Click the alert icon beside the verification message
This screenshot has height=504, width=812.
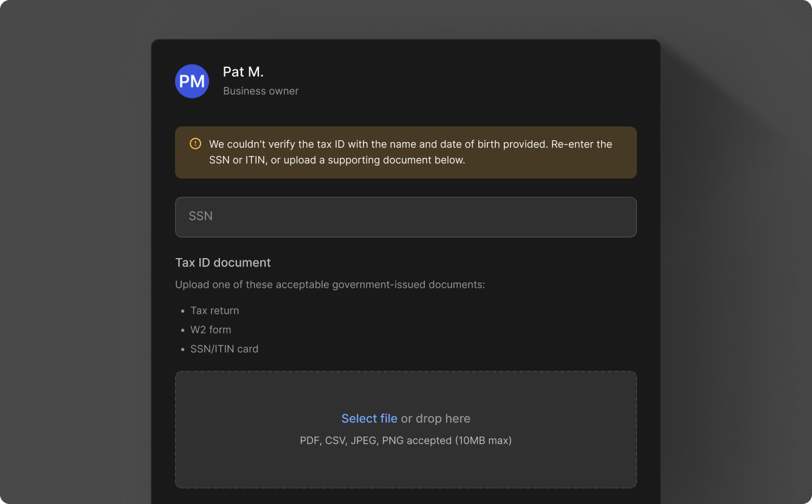[195, 143]
